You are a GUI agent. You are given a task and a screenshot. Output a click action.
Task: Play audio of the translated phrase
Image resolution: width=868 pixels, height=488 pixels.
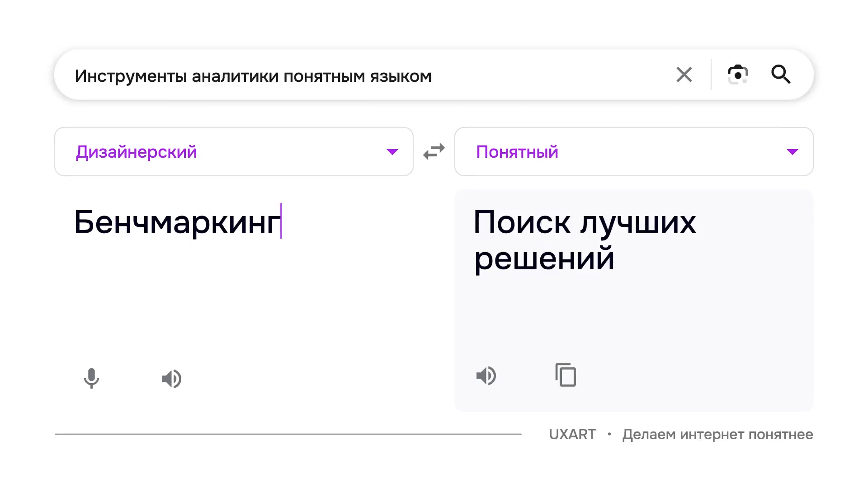tap(486, 375)
